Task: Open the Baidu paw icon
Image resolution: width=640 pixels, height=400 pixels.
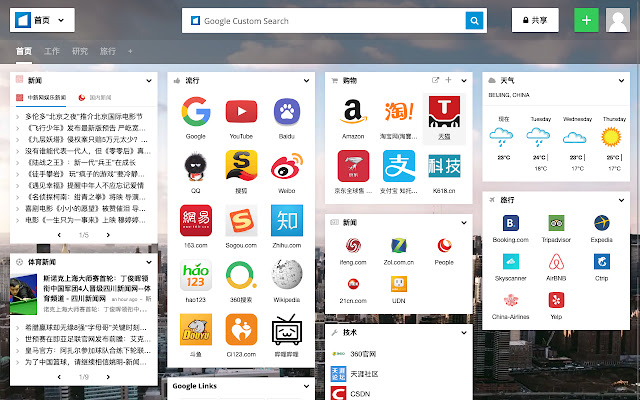Action: 287,111
